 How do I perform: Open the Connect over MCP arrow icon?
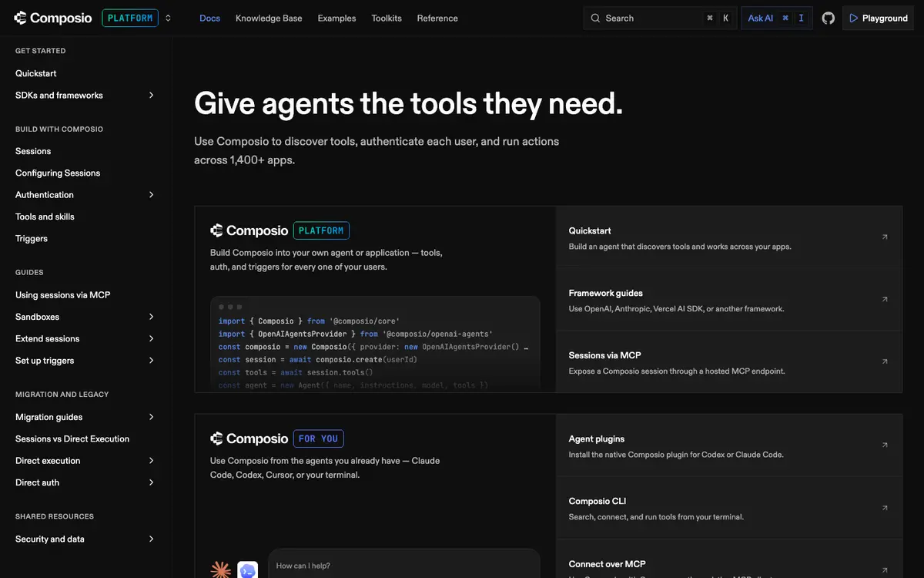(885, 570)
